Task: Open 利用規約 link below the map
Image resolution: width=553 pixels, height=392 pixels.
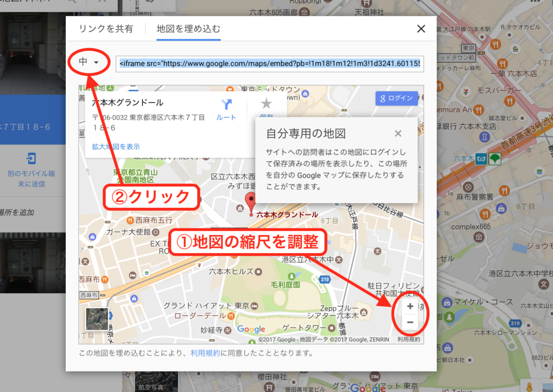Action: (x=205, y=354)
